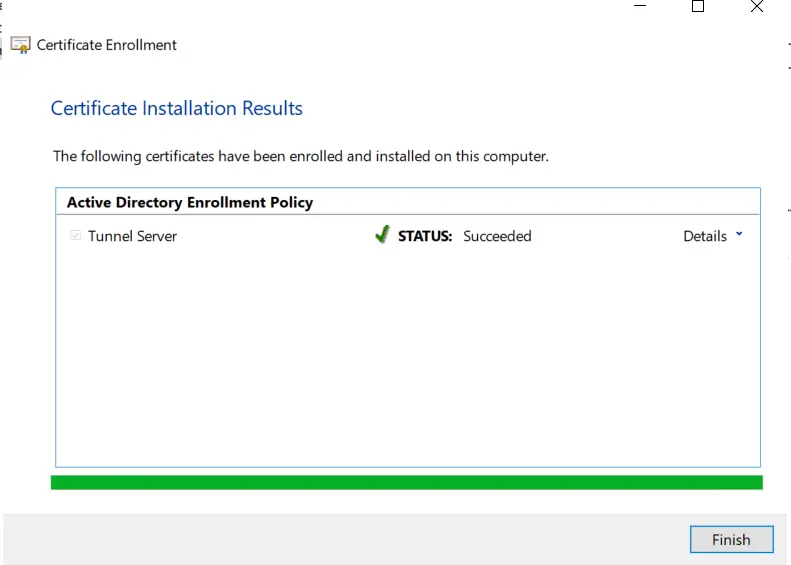This screenshot has width=791, height=565.
Task: Click the green completed progress bar
Action: [406, 482]
